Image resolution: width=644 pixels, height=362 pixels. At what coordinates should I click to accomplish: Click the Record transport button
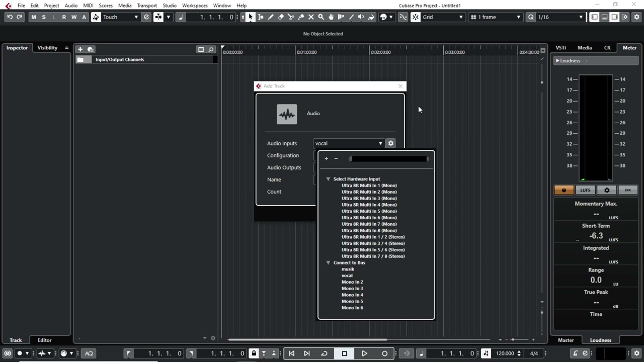pyautogui.click(x=385, y=353)
